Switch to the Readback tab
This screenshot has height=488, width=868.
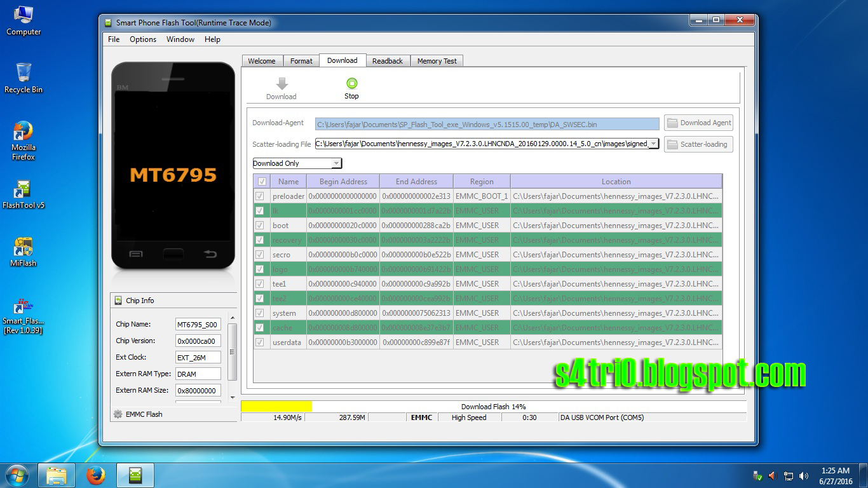pyautogui.click(x=388, y=61)
